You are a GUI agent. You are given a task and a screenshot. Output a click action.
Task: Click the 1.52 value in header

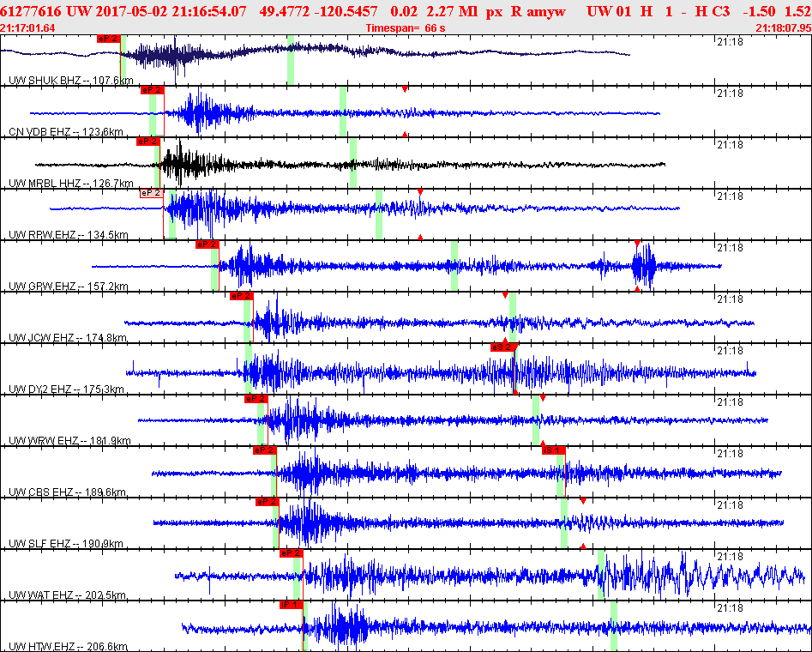click(797, 11)
